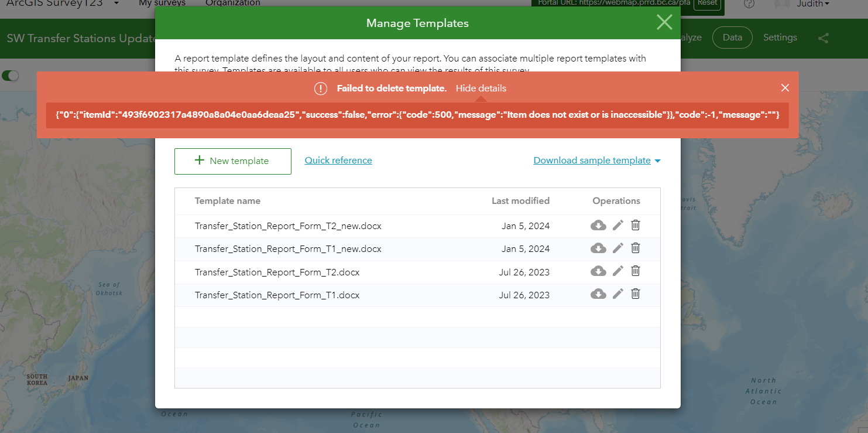Toggle the green survey switch on the left
Viewport: 868px width, 433px height.
pyautogui.click(x=12, y=76)
